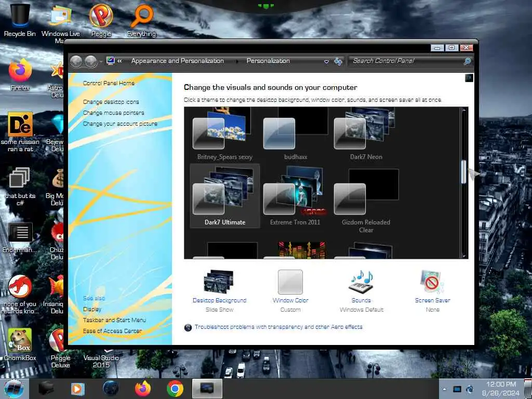Select the Firefox desktop shortcut

pyautogui.click(x=20, y=75)
